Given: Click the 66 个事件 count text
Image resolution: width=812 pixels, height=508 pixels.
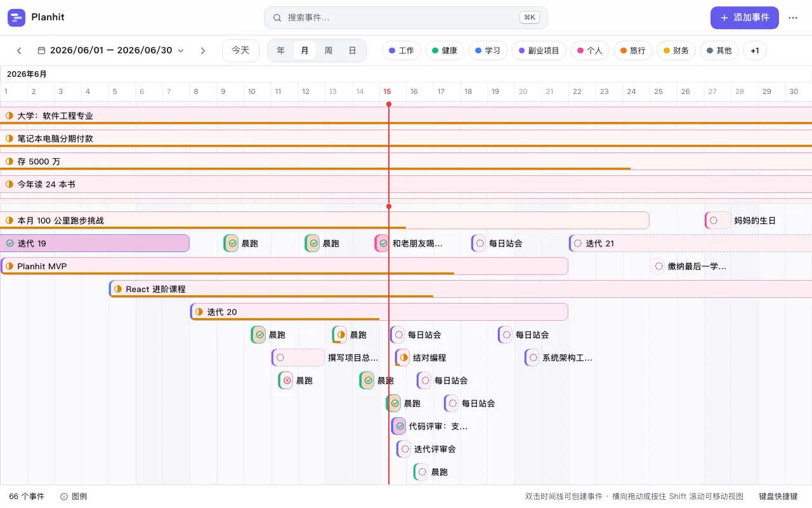Looking at the screenshot, I should (x=27, y=497).
